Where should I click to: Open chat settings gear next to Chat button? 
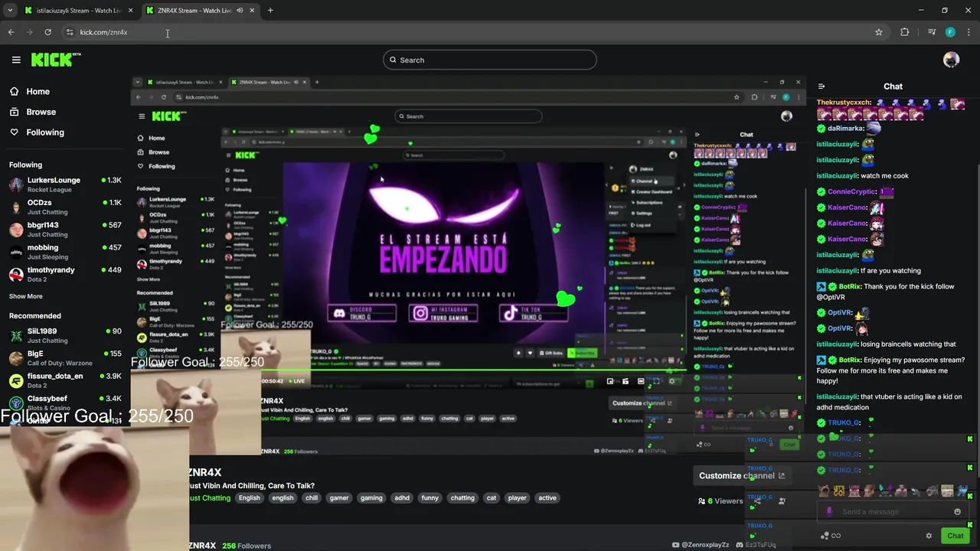coord(929,536)
